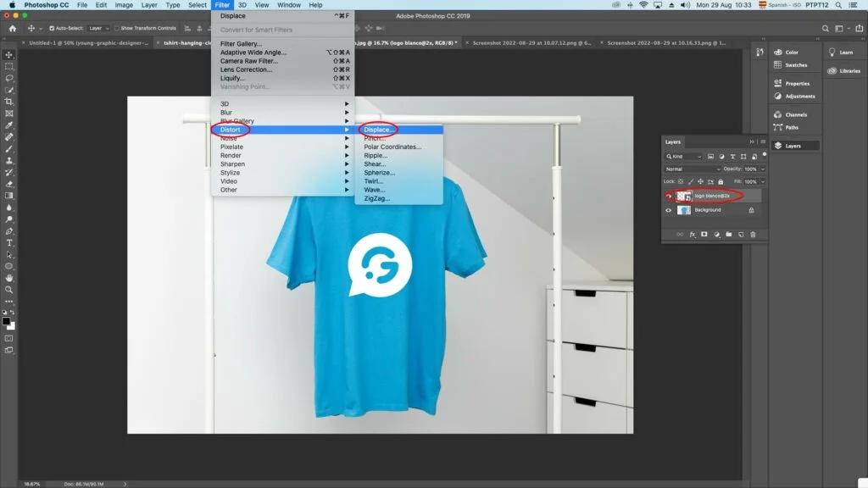Expand the Pixelate filter submenu

coord(283,147)
